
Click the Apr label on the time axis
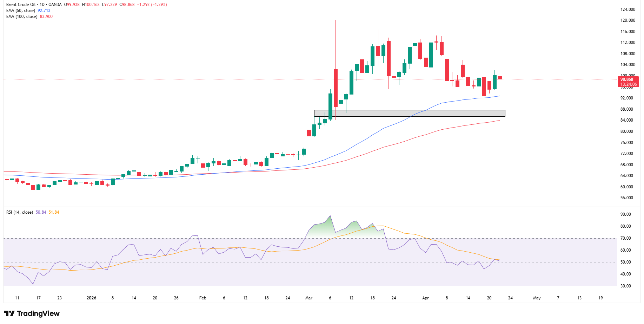coord(425,298)
